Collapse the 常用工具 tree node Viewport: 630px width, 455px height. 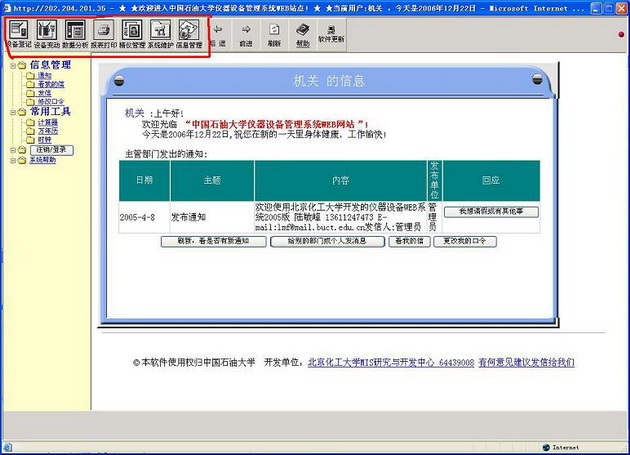point(13,112)
